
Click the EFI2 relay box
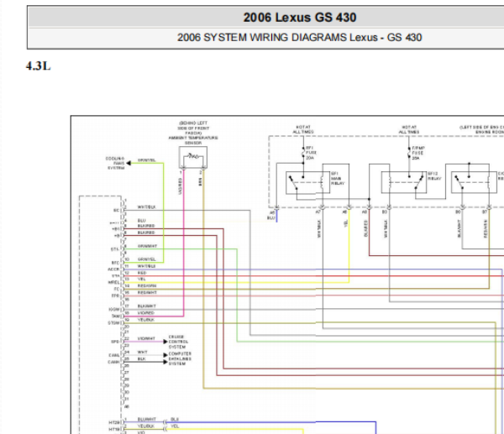point(404,182)
